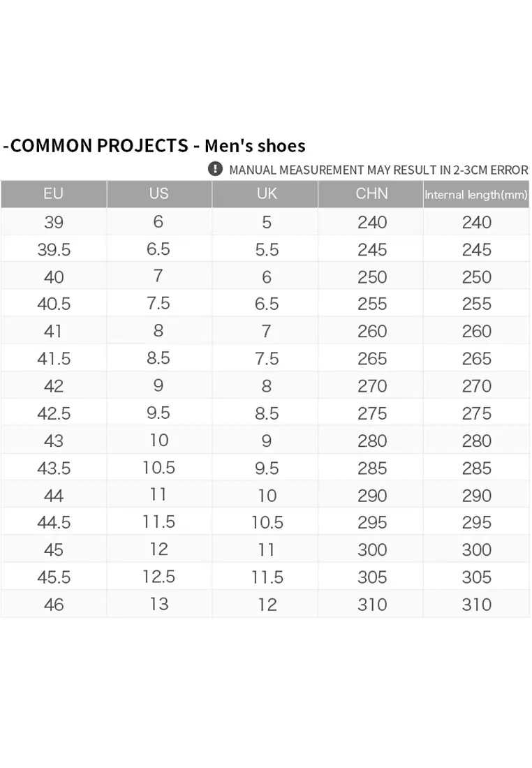
Task: Click the EU column header
Action: point(53,194)
